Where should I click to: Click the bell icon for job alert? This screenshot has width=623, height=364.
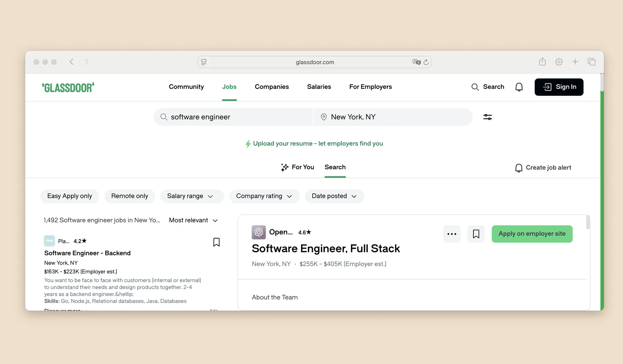[518, 168]
